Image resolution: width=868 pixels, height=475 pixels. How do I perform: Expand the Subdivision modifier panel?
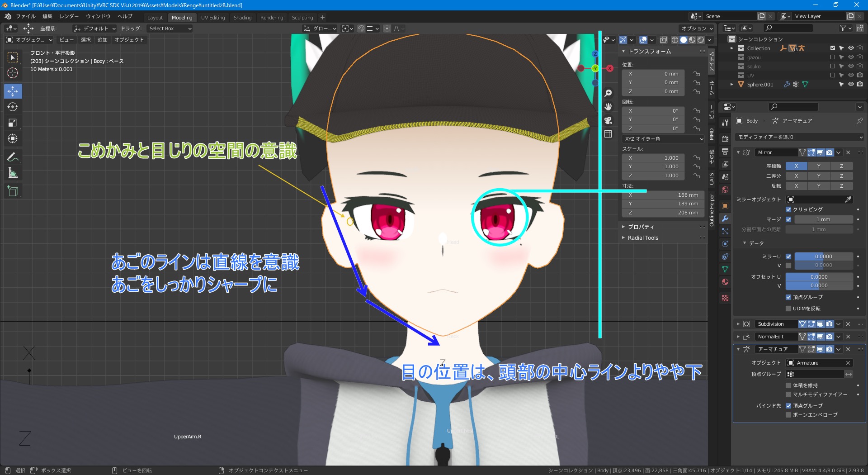pyautogui.click(x=738, y=324)
